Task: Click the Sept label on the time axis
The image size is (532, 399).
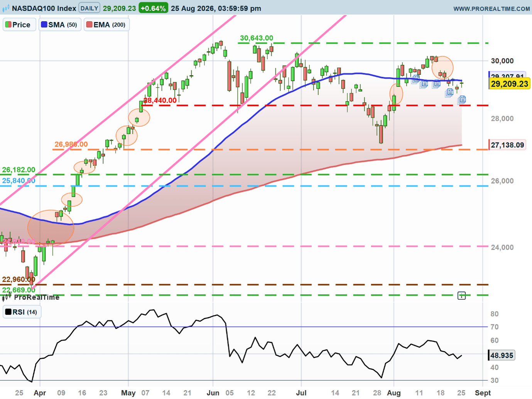Action: click(x=483, y=393)
